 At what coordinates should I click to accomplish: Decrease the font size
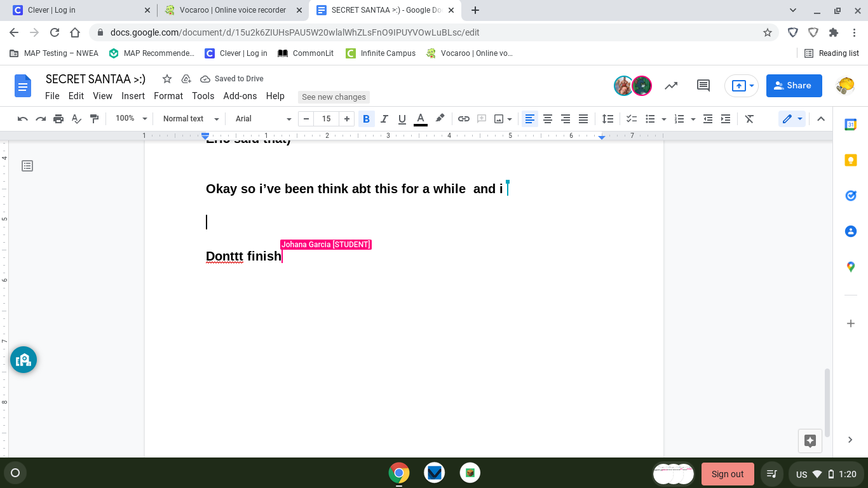[306, 119]
